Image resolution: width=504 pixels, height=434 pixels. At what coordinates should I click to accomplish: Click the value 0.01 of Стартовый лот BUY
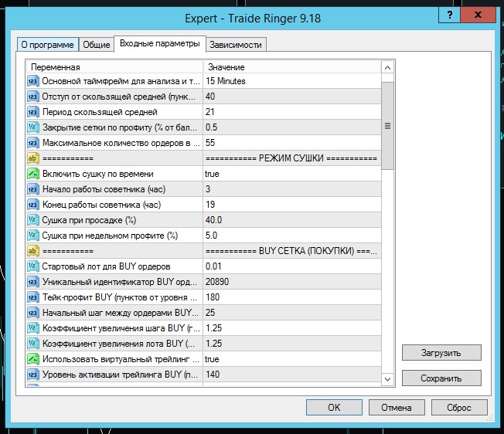[213, 266]
